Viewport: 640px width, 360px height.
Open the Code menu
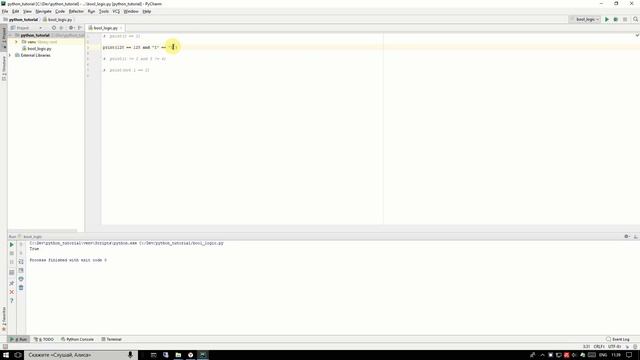60,11
